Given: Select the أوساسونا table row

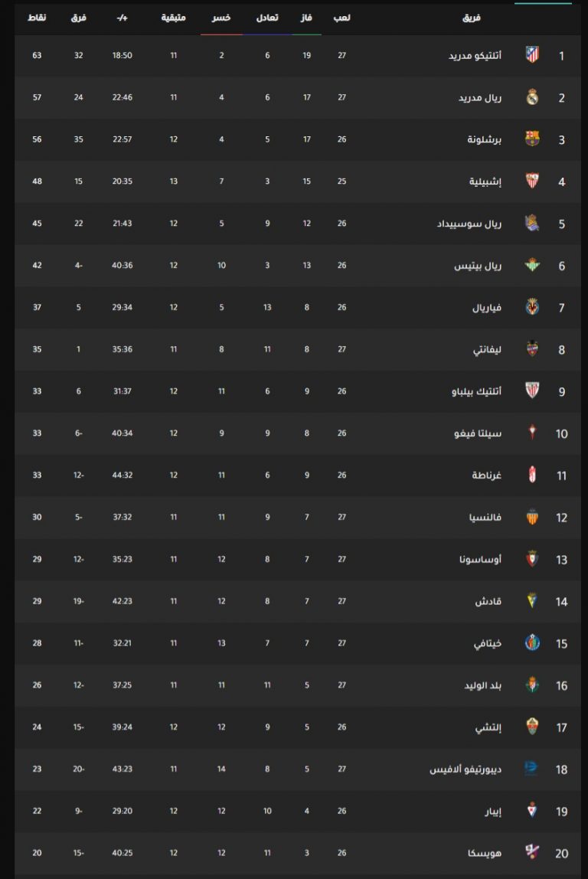Looking at the screenshot, I should (298, 559).
